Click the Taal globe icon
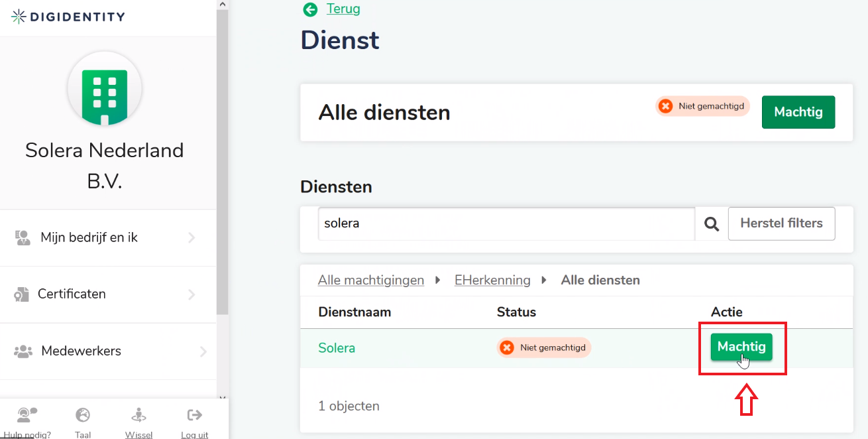Viewport: 868px width, 439px height. pyautogui.click(x=83, y=415)
